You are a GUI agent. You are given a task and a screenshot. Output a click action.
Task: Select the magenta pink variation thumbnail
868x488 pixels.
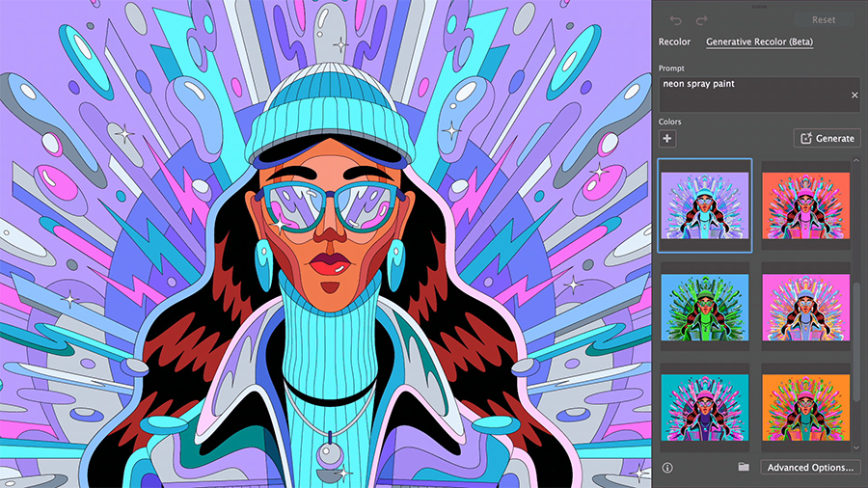pyautogui.click(x=805, y=307)
